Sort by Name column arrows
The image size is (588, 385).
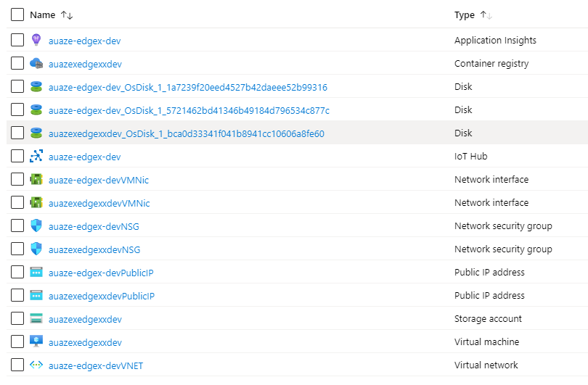click(x=67, y=15)
